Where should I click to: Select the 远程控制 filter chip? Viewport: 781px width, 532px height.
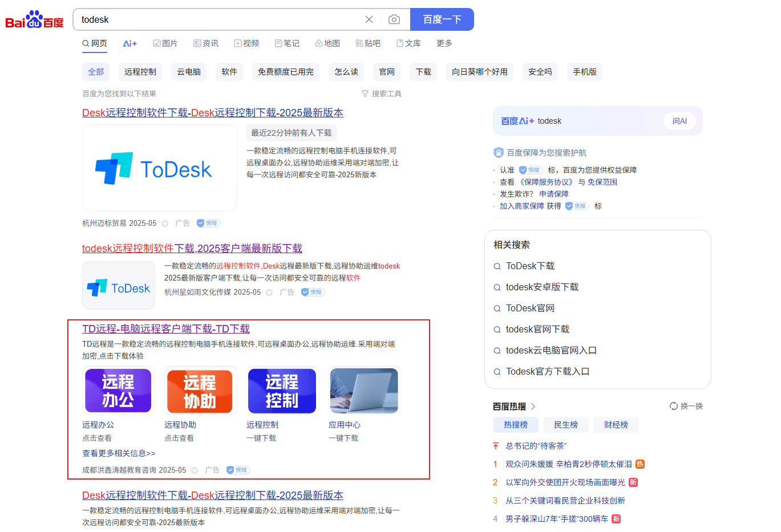[140, 72]
